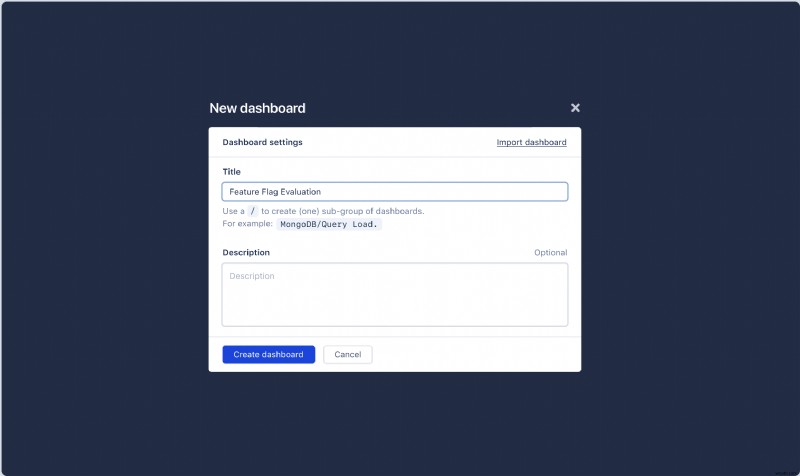Click the Create dashboard button
Image resolution: width=800 pixels, height=476 pixels.
(x=268, y=354)
